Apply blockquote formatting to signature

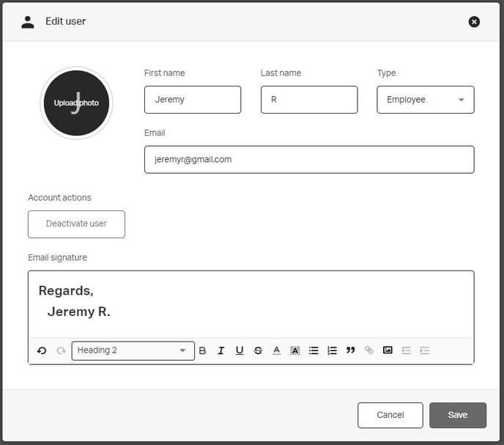click(x=350, y=350)
